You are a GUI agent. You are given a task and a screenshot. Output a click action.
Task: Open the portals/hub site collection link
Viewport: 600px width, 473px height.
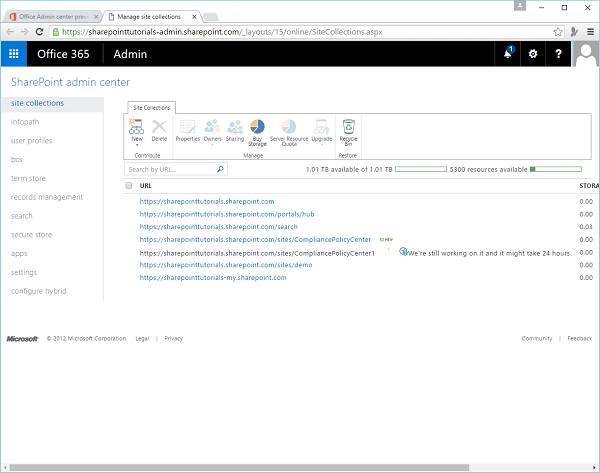click(x=227, y=214)
